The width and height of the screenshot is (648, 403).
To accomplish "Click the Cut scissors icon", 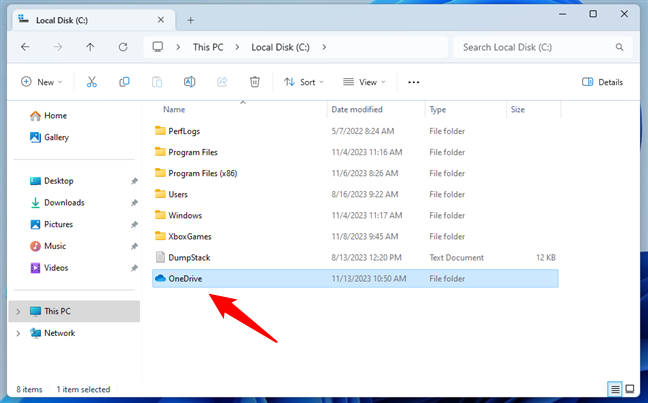I will click(92, 82).
